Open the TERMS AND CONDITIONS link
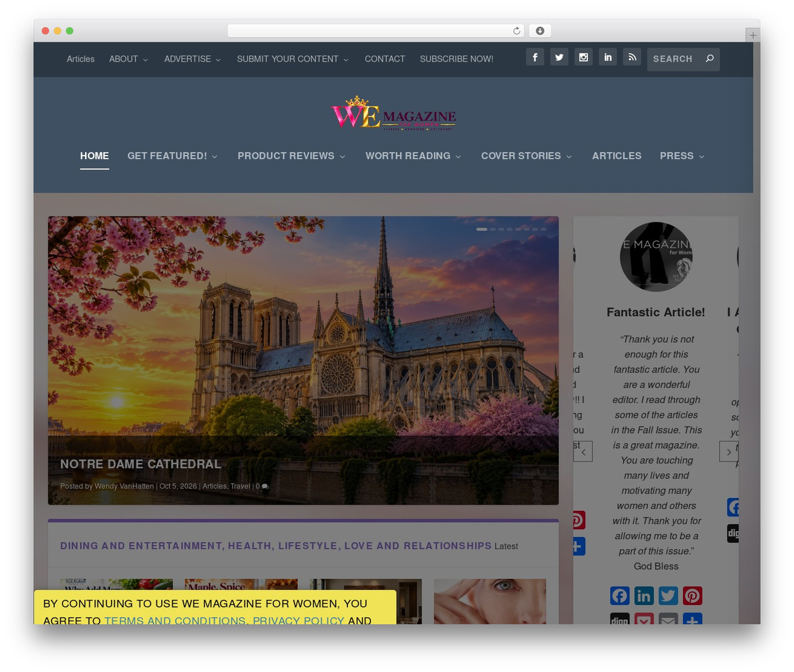 pyautogui.click(x=175, y=620)
